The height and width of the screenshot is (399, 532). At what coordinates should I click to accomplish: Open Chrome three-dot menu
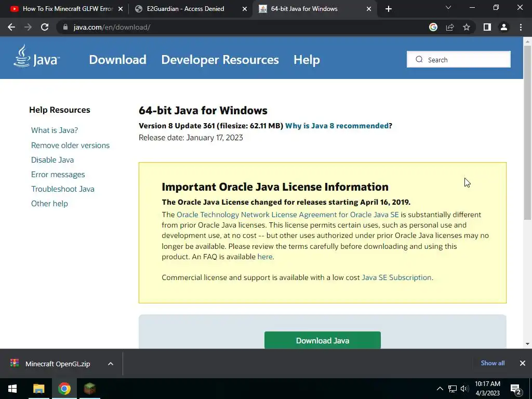[521, 27]
